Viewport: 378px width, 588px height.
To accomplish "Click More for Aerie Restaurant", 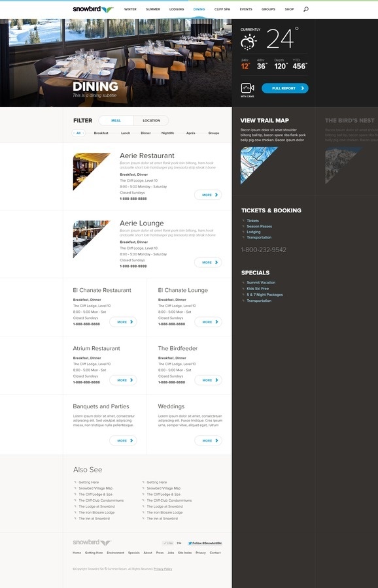I will pyautogui.click(x=208, y=195).
